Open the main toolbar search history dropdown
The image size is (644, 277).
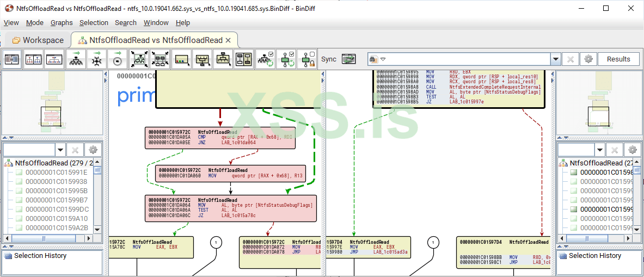(x=555, y=59)
